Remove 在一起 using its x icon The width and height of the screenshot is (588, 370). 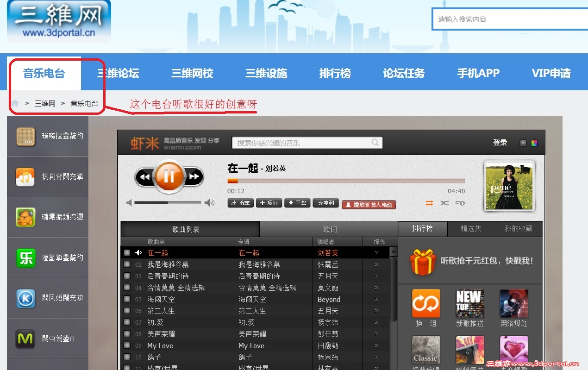376,253
